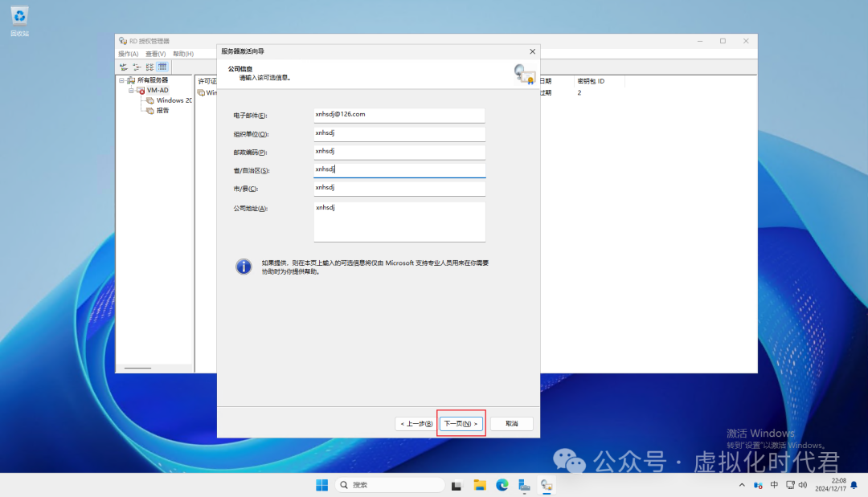Click the fourth (highlighted) toolbar view icon

click(162, 67)
